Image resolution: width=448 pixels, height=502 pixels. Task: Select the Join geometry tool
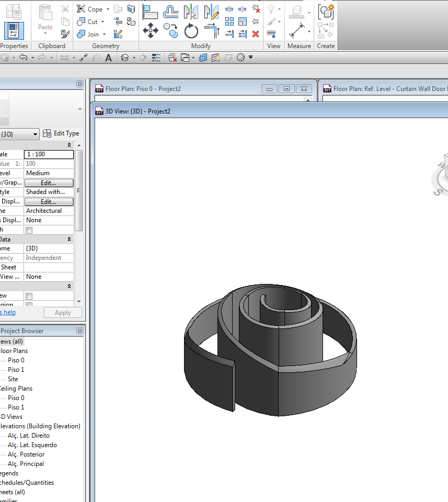91,34
